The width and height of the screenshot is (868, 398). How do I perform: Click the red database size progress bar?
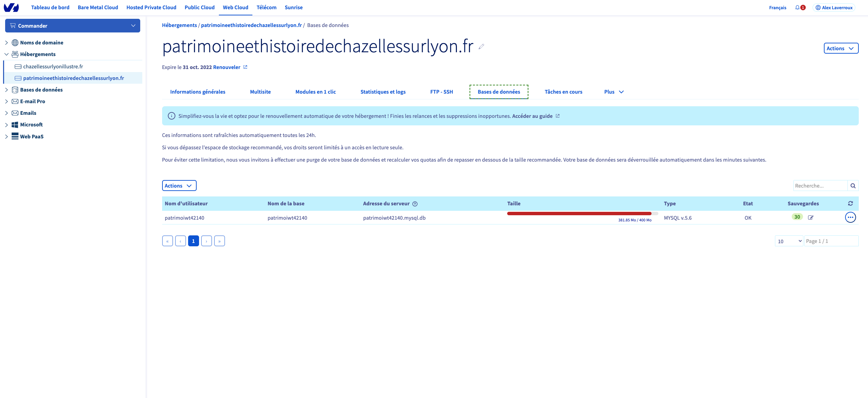579,214
